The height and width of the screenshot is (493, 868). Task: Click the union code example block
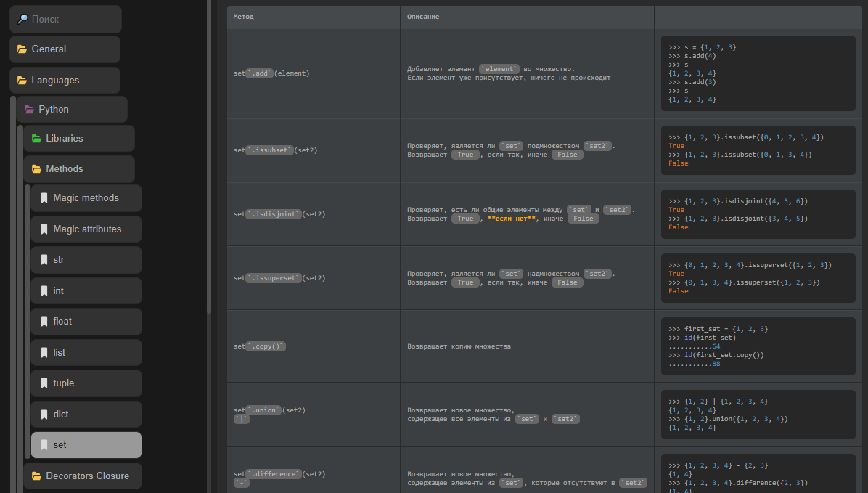tap(758, 415)
